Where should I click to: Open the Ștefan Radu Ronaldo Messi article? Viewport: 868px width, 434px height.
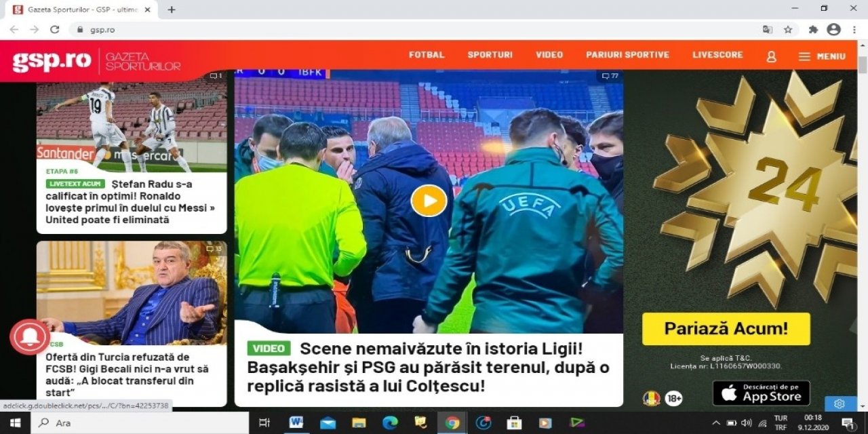tap(130, 202)
